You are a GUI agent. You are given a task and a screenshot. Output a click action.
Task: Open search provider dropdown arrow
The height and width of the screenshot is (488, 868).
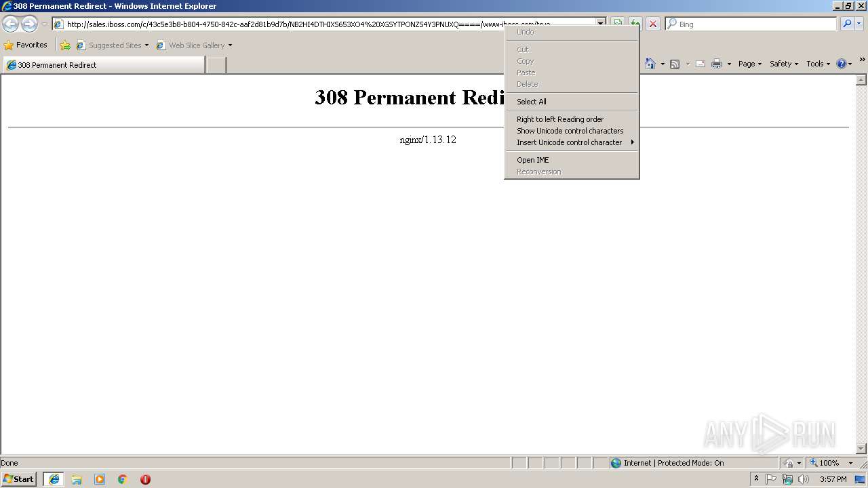[859, 24]
